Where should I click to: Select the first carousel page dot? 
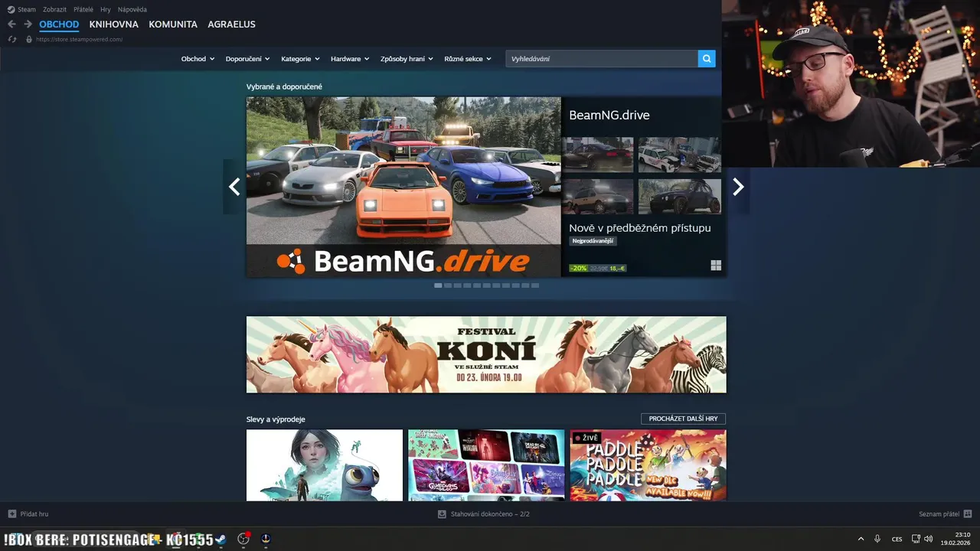point(438,285)
